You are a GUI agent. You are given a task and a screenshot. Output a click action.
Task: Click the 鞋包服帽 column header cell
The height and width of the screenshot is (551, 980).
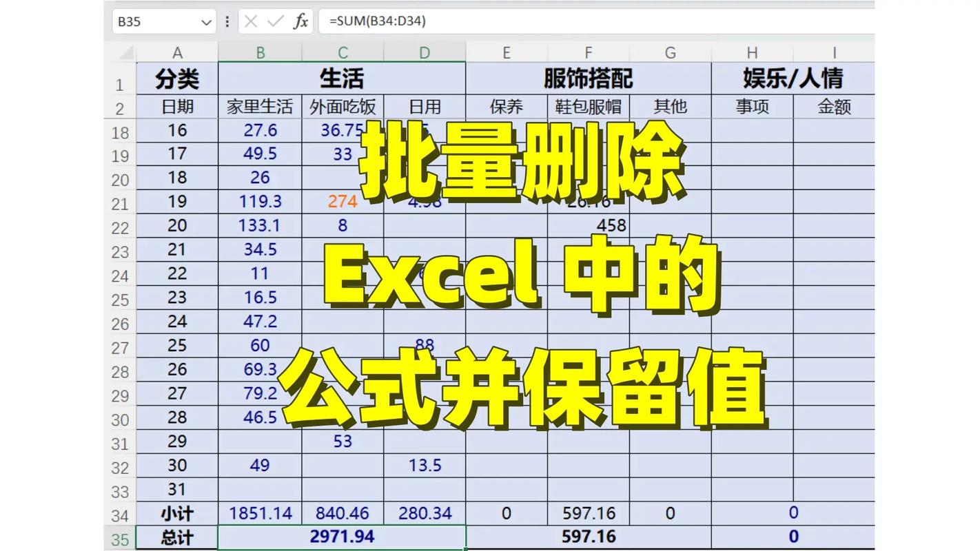588,106
